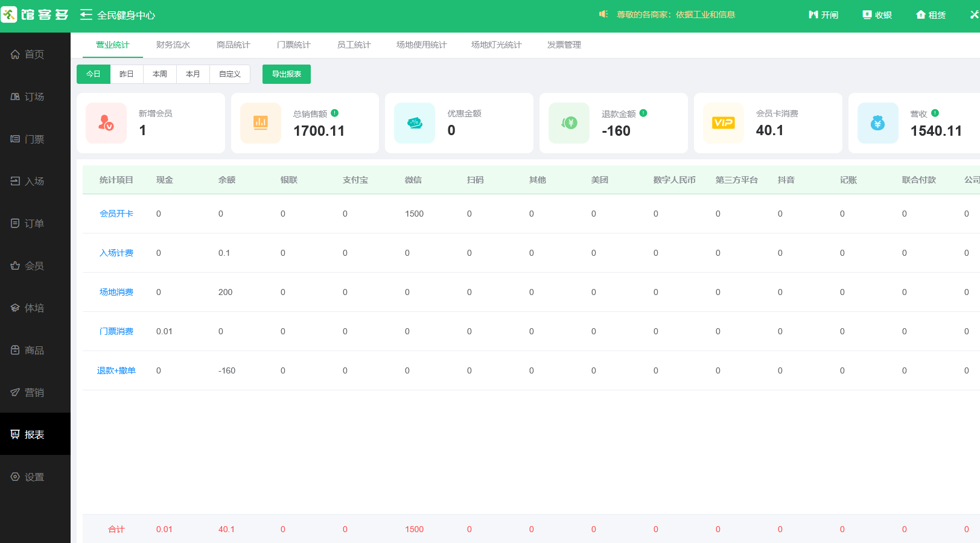Switch to the 商品统计 tab
This screenshot has height=543, width=980.
(x=234, y=45)
